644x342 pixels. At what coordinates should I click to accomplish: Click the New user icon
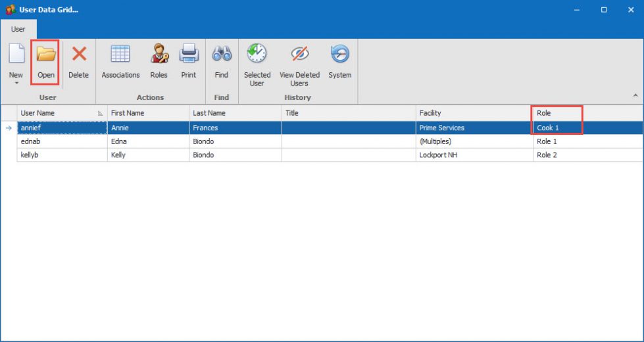[x=16, y=55]
